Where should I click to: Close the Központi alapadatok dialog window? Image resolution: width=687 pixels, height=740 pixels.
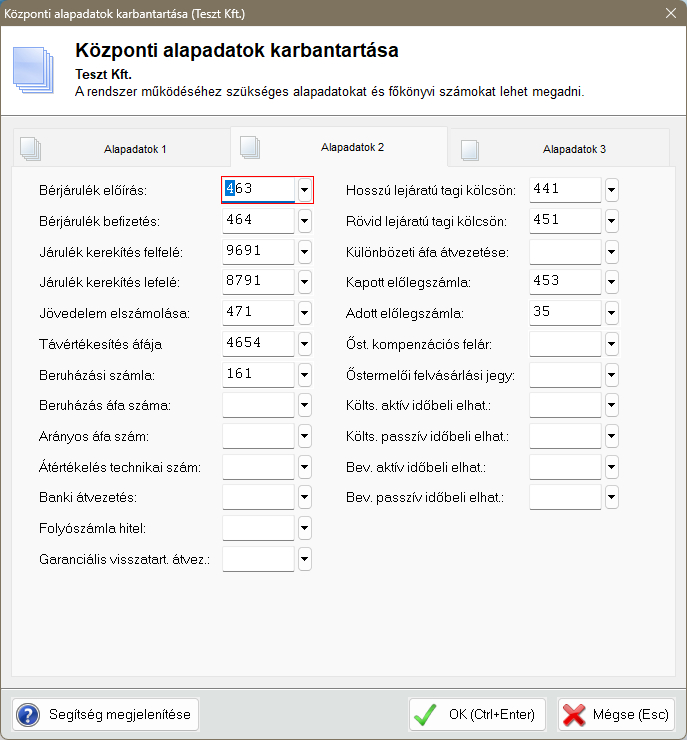click(x=669, y=13)
